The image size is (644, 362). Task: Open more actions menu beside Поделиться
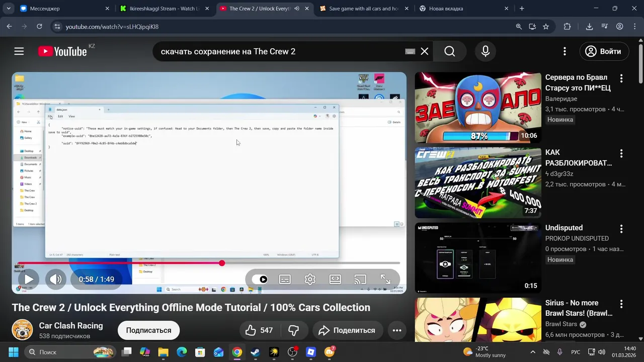(397, 330)
